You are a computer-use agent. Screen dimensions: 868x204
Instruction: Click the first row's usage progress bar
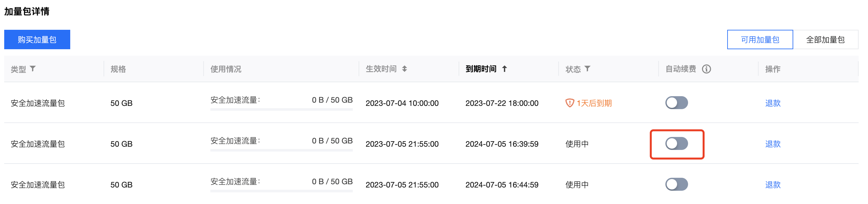coord(281,109)
